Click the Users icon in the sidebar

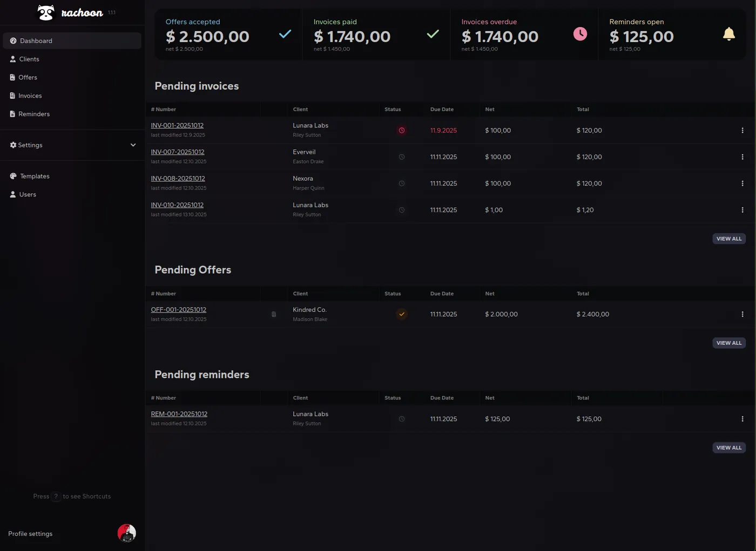pos(13,194)
